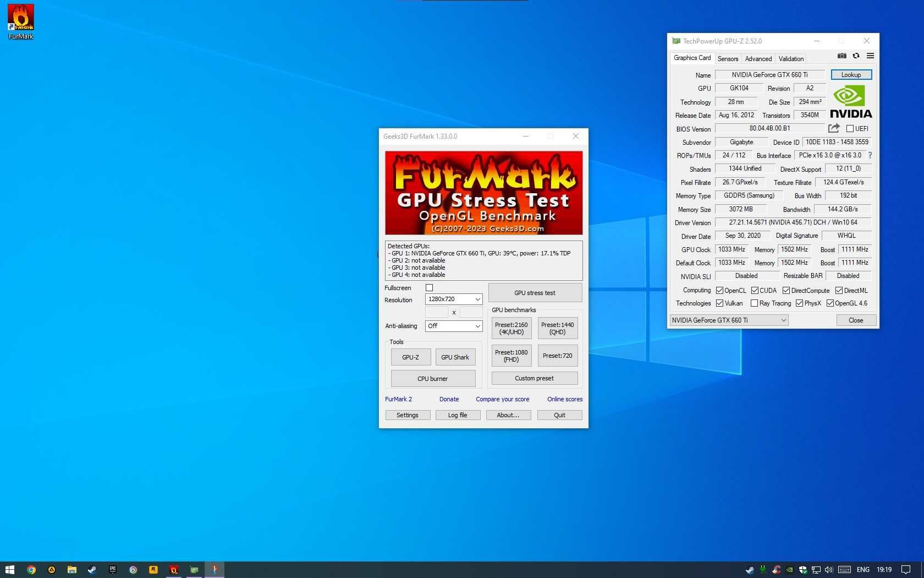
Task: Toggle the DirectML checkbox
Action: click(839, 291)
